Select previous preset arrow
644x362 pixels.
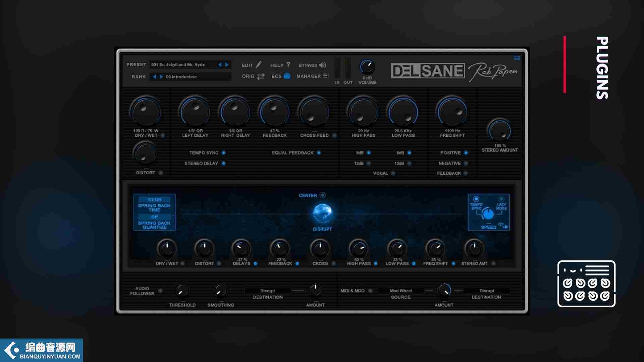[220, 65]
